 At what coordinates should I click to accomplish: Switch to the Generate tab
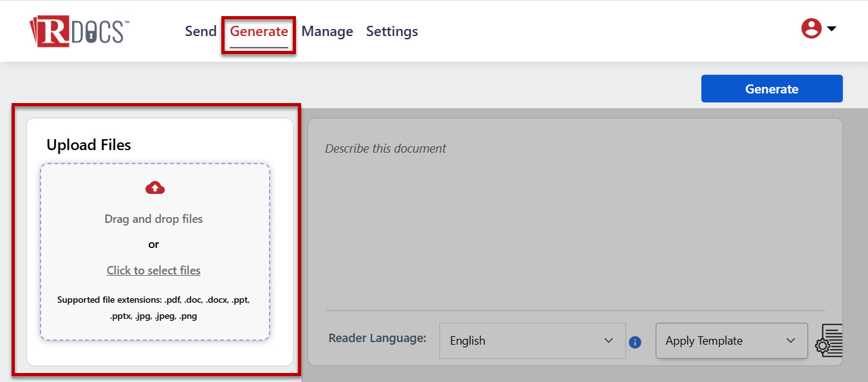(x=259, y=31)
